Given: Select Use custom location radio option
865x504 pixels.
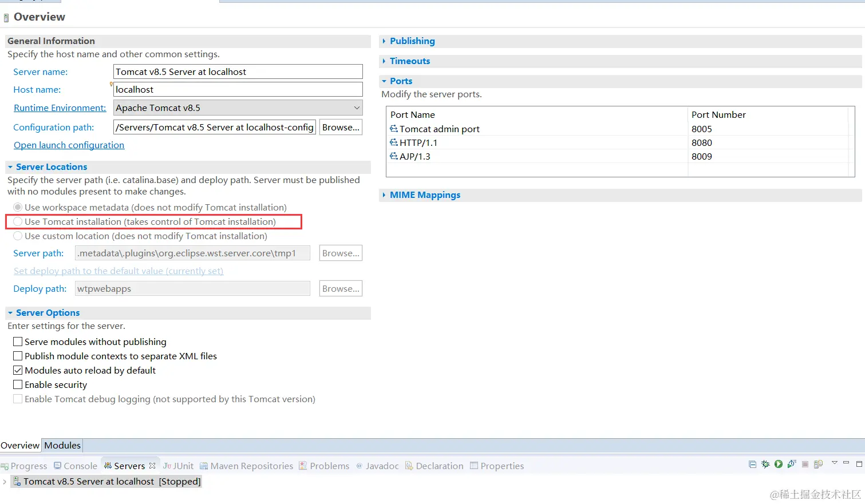Looking at the screenshot, I should click(x=18, y=236).
